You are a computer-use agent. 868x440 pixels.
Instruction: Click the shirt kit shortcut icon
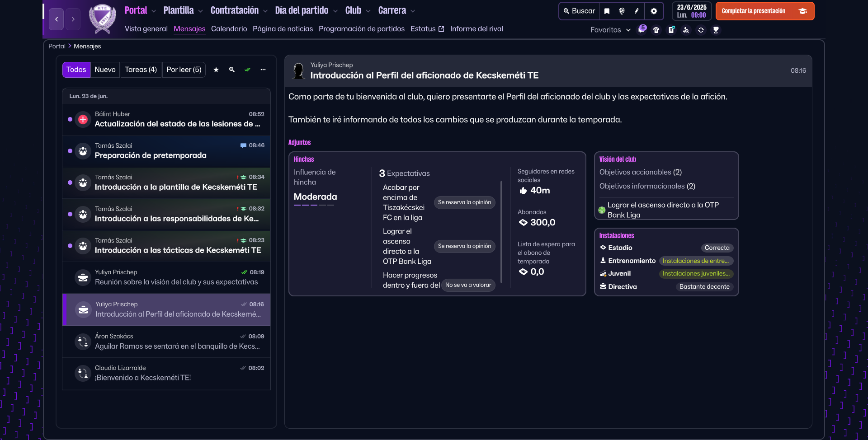[x=656, y=30]
